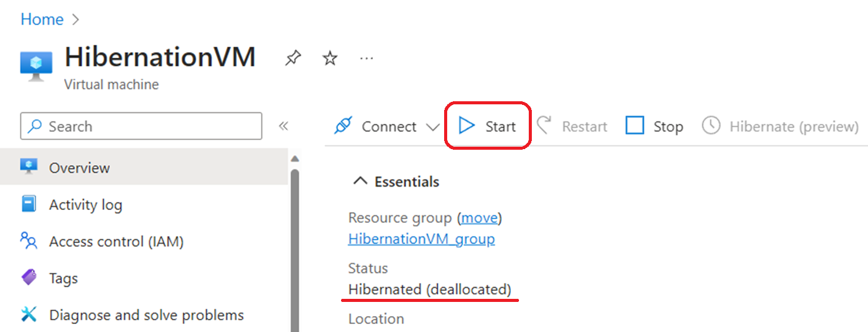Click the move link for resource group
Image resolution: width=868 pixels, height=332 pixels.
479,218
